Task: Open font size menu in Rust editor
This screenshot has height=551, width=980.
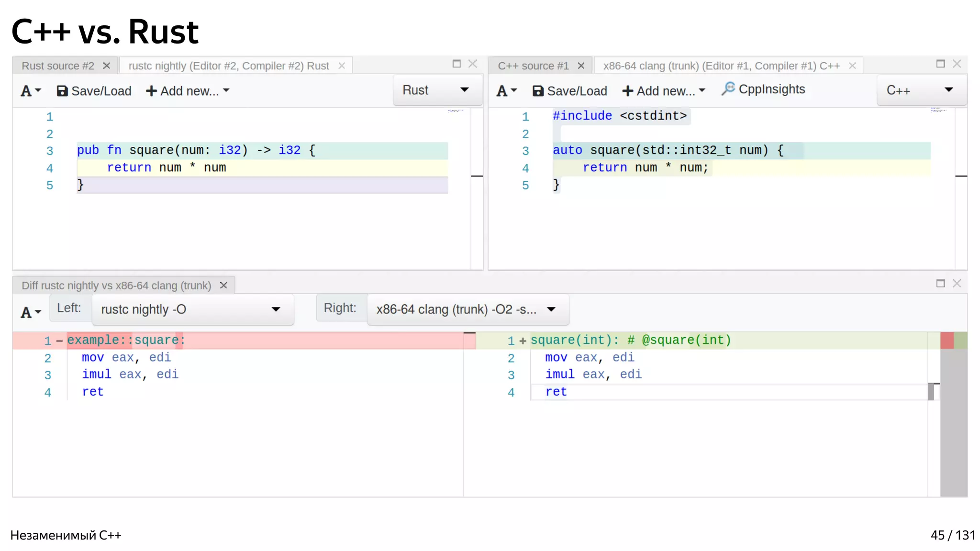Action: tap(31, 91)
